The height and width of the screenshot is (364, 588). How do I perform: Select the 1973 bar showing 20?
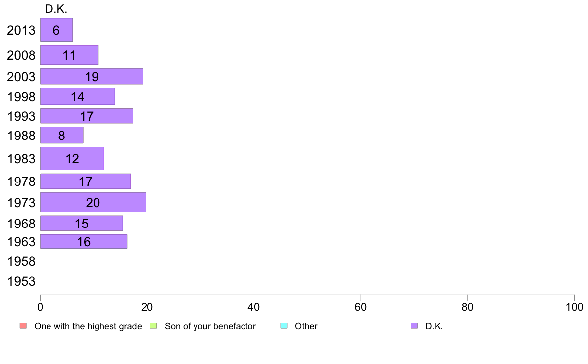click(x=93, y=202)
